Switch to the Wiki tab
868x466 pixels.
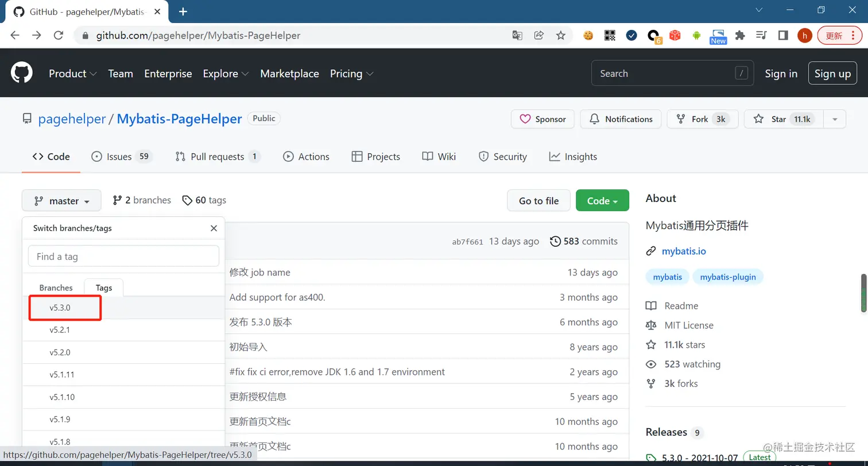coord(439,157)
